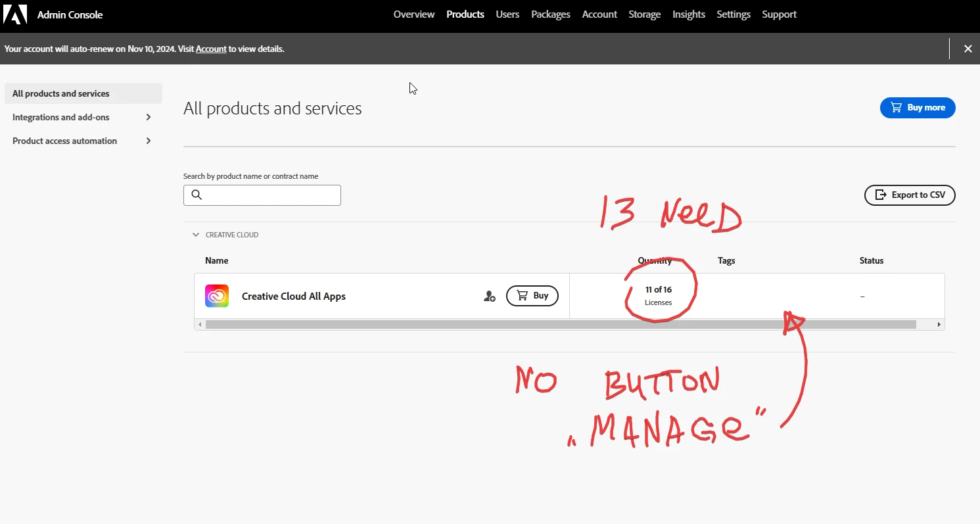The image size is (980, 524).
Task: Switch to the Packages tab
Action: pos(551,14)
